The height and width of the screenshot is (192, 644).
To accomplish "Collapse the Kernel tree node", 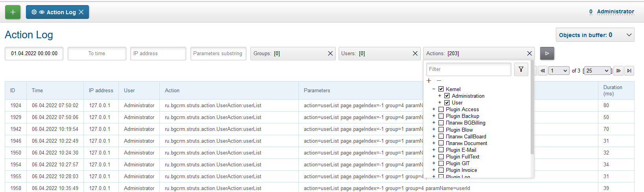I will tap(434, 89).
